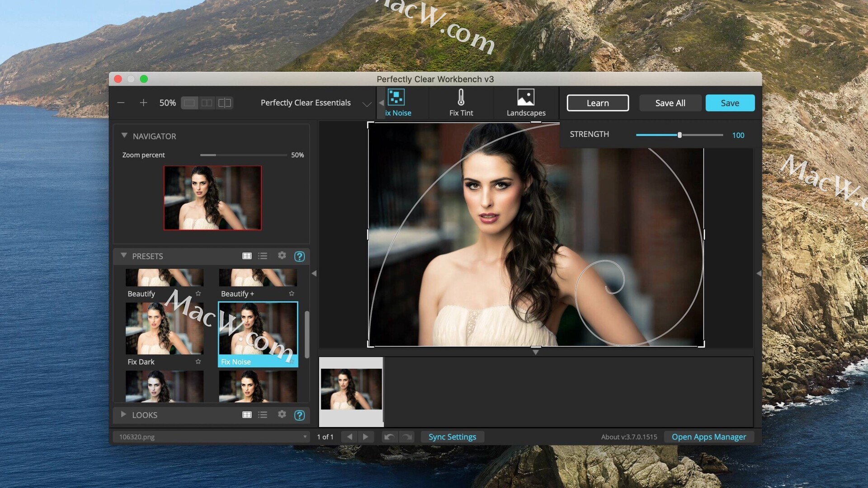Switch Looks to grid view

pyautogui.click(x=247, y=415)
